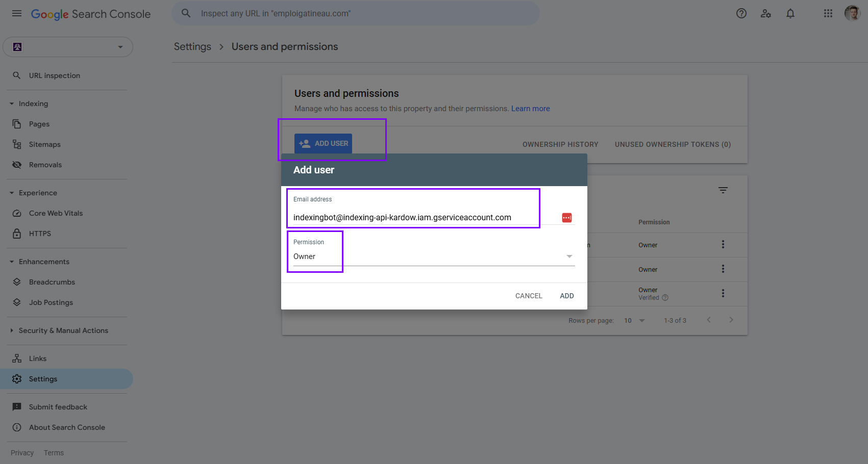The width and height of the screenshot is (868, 464).
Task: Open the Breadcrumbs enhancement report
Action: 52,282
